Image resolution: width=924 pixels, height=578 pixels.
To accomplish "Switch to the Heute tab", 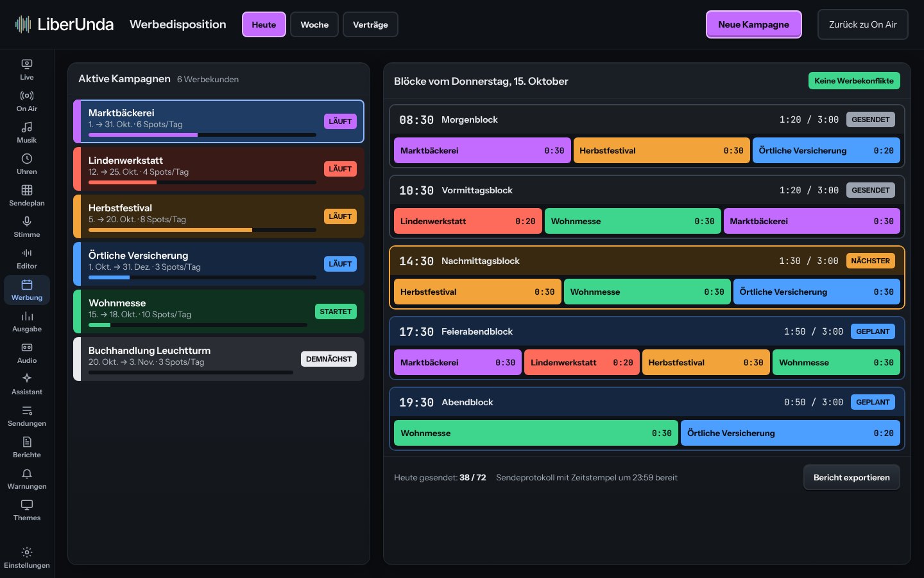I will point(264,24).
